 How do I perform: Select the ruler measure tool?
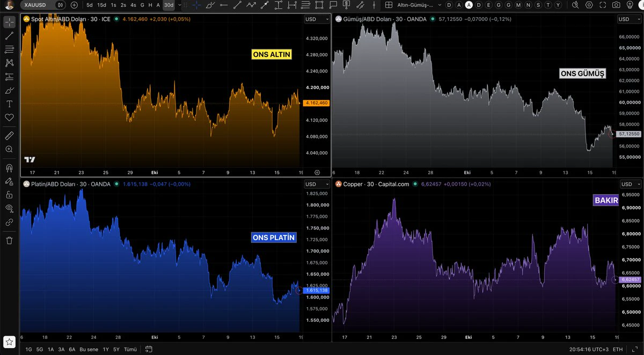pos(9,136)
